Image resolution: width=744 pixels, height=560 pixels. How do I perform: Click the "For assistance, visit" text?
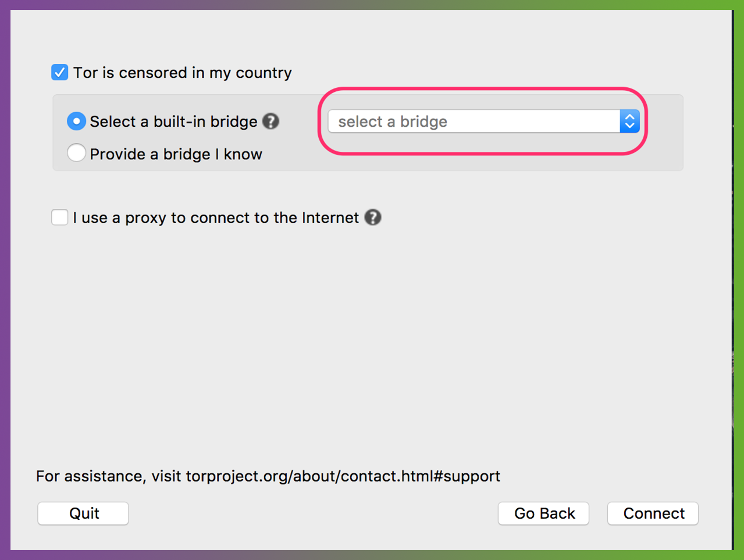point(109,476)
